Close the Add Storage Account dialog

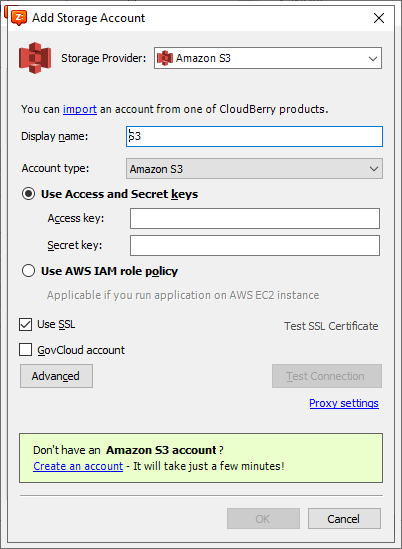(x=379, y=18)
